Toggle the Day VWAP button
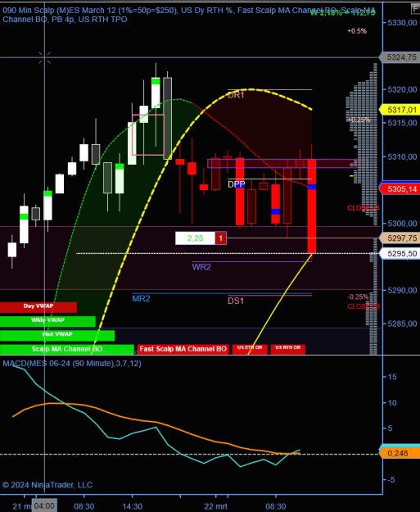Screen dimensions: 420x512 [x=38, y=307]
